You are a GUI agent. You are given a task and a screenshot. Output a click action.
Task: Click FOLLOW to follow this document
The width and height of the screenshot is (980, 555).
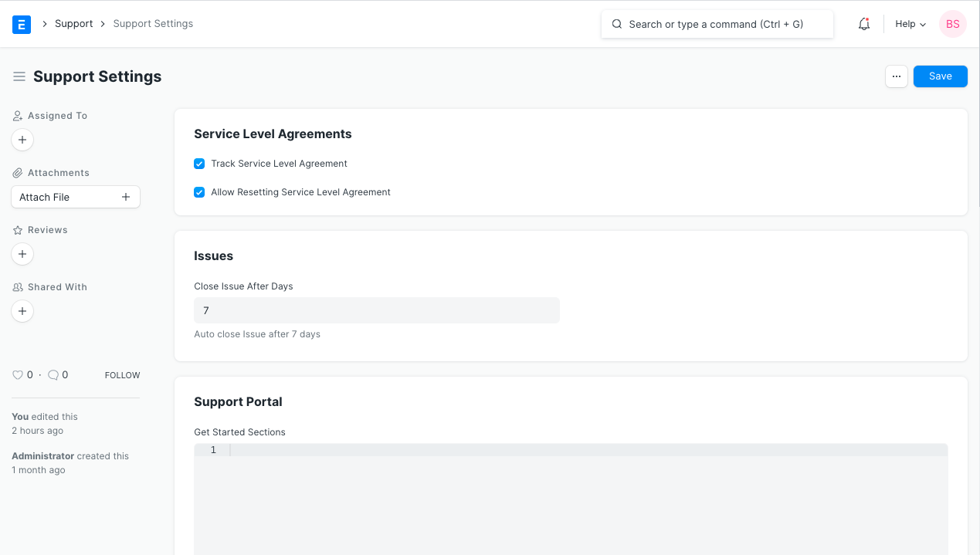coord(122,375)
